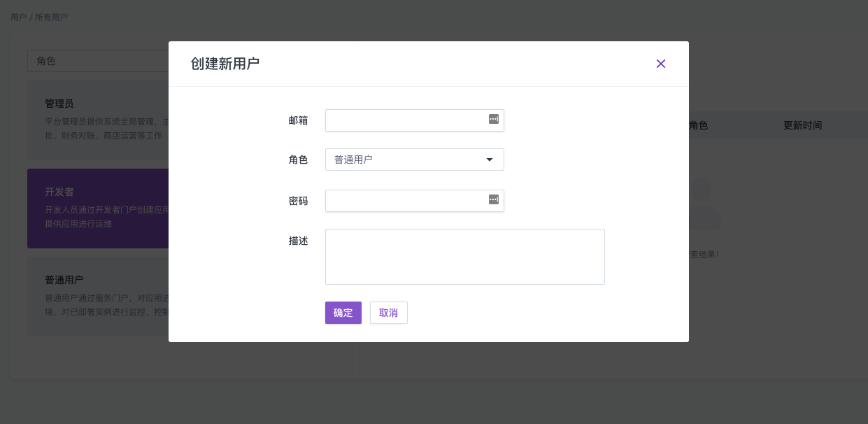Click 所有用户 in the breadcrumb navigation
This screenshot has height=424, width=868.
tap(50, 17)
